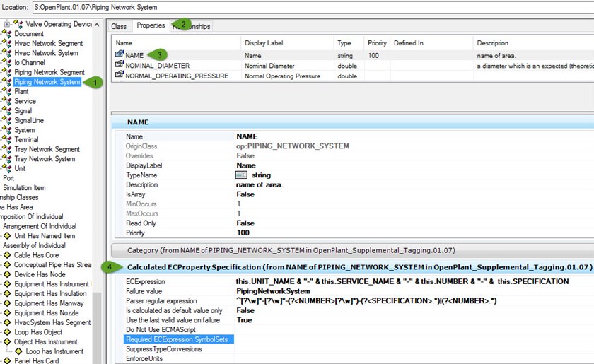Click the Tray Network System class icon
Image resolution: width=594 pixels, height=364 pixels.
click(x=7, y=159)
